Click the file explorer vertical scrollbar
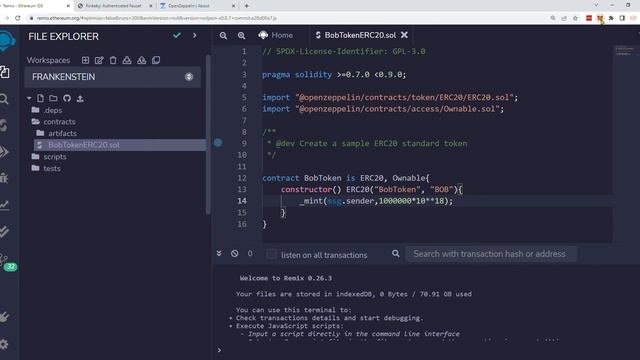The image size is (640, 360). click(x=208, y=135)
